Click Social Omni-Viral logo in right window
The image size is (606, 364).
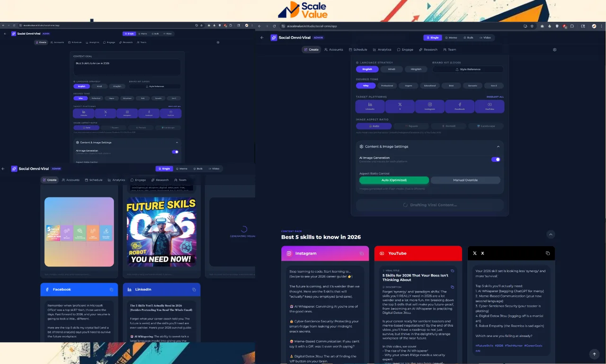(x=274, y=37)
